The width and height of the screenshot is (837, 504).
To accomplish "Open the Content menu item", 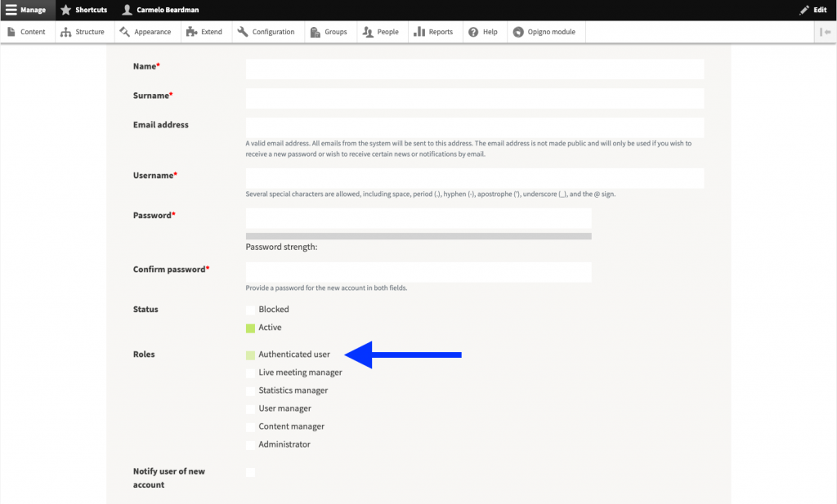I will tap(33, 32).
